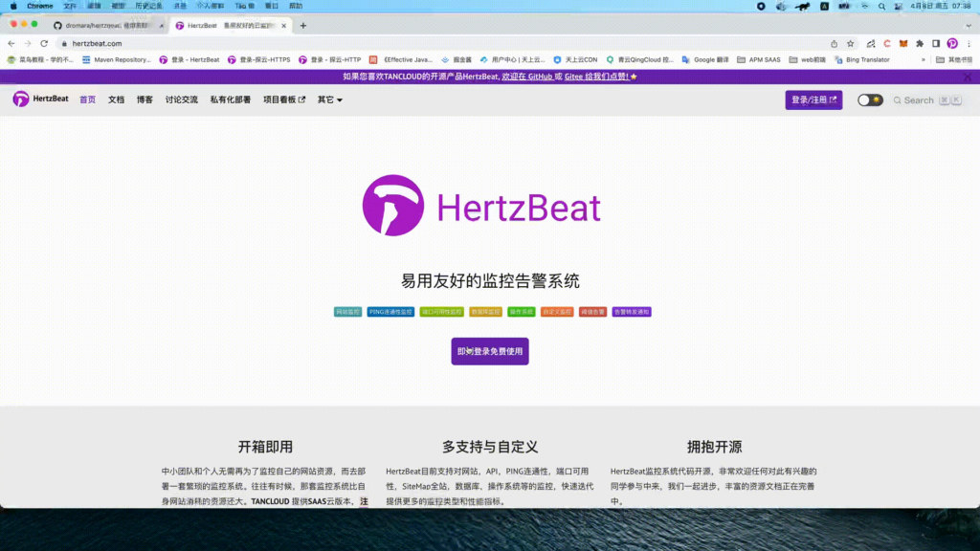Show hidden bookmarks with chevron
The image size is (980, 551).
924,60
